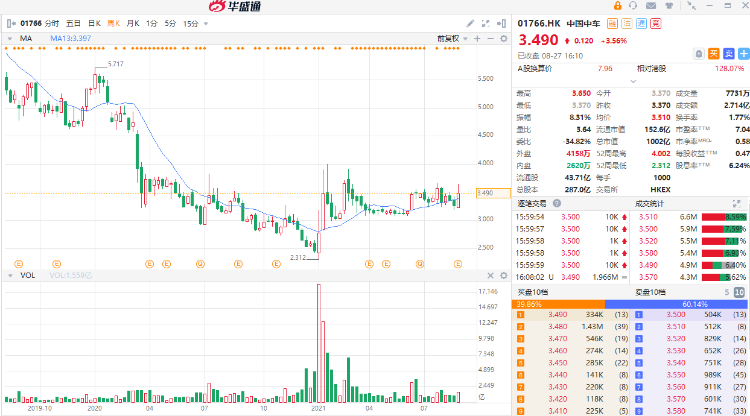750x416 pixels.
Task: Open help icon beside 逐笔交易
Action: coord(557,203)
